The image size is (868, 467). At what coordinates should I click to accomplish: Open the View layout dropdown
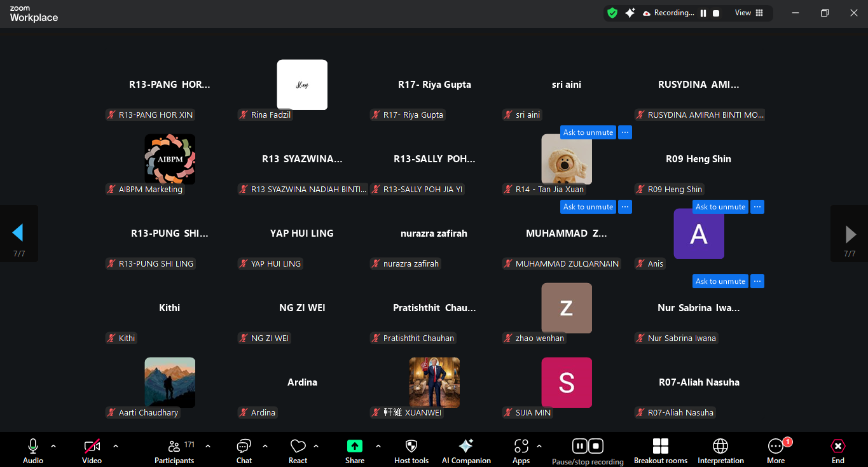749,13
